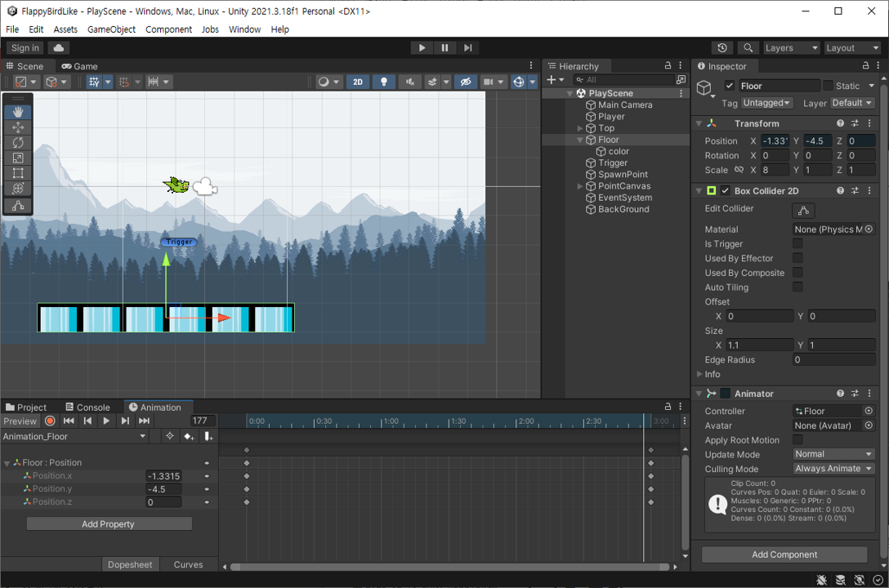889x588 pixels.
Task: Open the GameObject menu
Action: [x=111, y=29]
